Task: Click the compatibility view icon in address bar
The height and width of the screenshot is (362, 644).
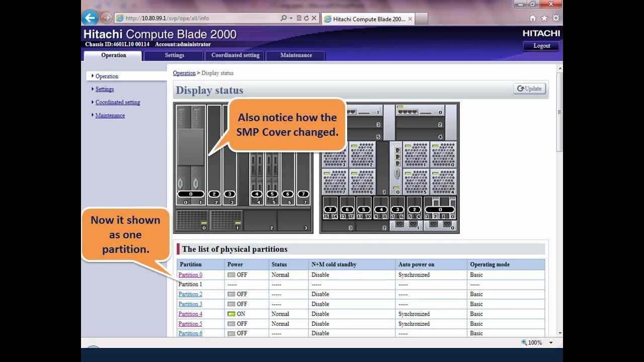Action: [299, 18]
